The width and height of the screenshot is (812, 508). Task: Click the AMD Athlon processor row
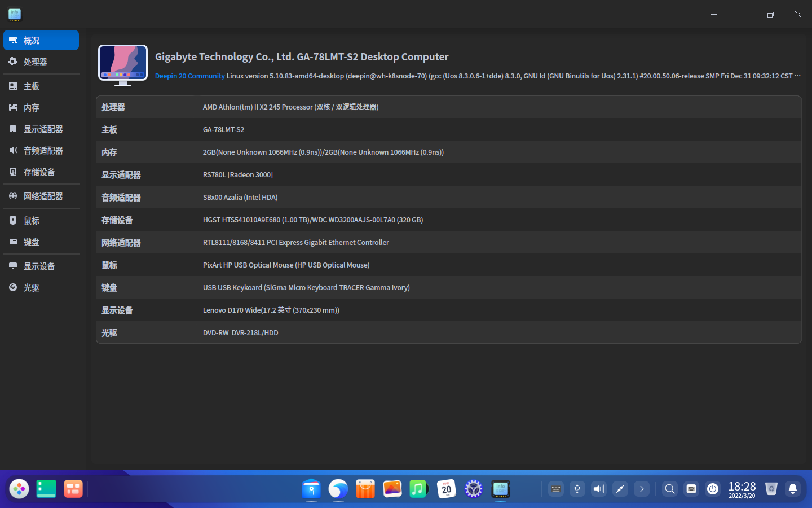pos(290,107)
